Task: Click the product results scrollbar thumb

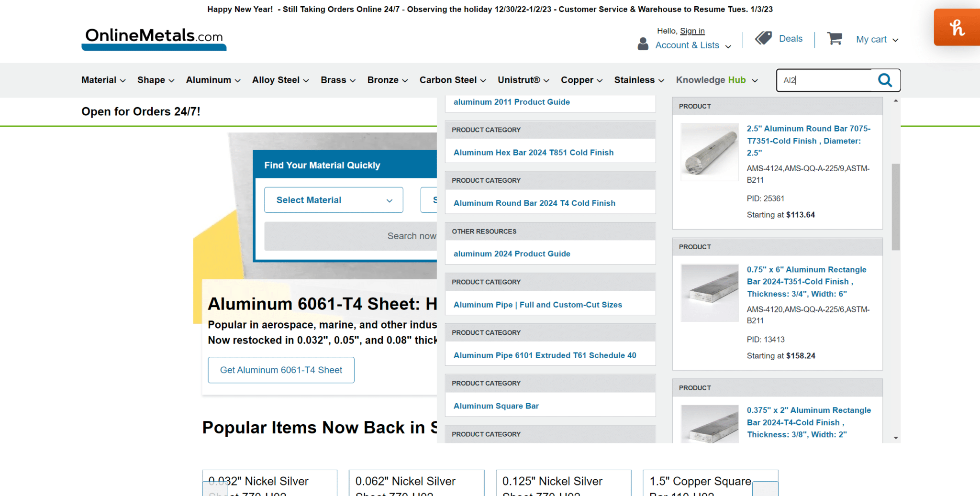Action: pyautogui.click(x=896, y=207)
